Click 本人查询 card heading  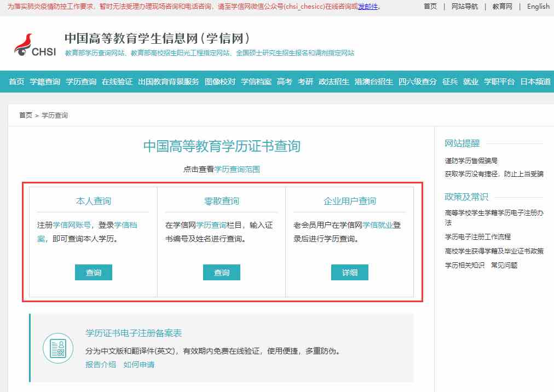94,201
